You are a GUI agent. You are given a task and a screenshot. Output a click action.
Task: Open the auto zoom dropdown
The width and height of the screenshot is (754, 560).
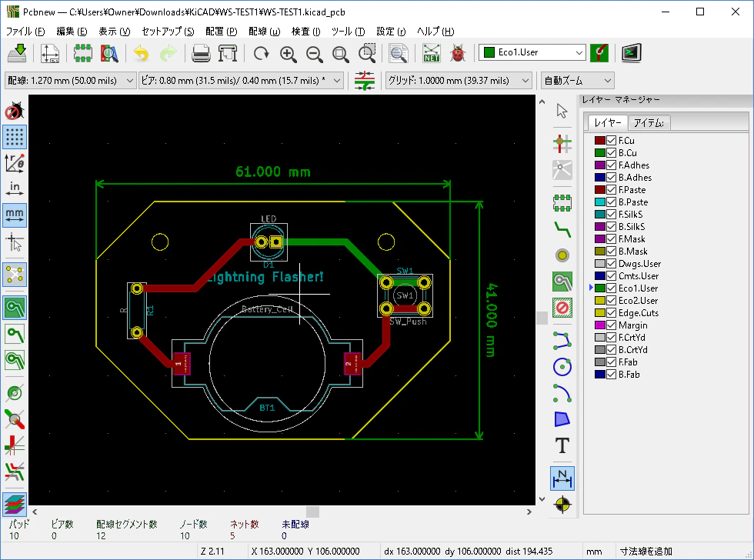point(578,80)
